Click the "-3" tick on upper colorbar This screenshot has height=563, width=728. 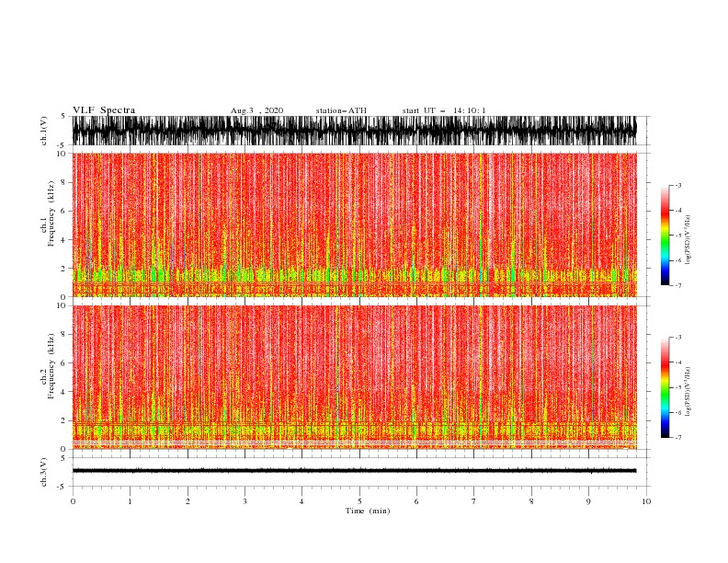(677, 185)
